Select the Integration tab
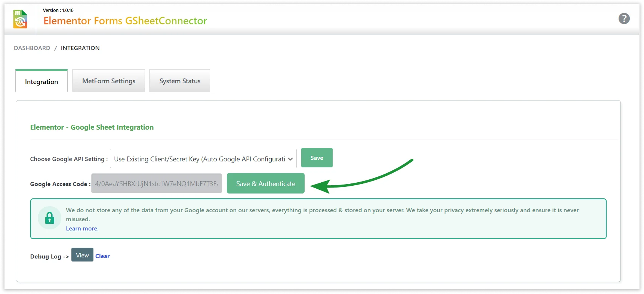Screen dimensions: 644x294 [x=41, y=81]
